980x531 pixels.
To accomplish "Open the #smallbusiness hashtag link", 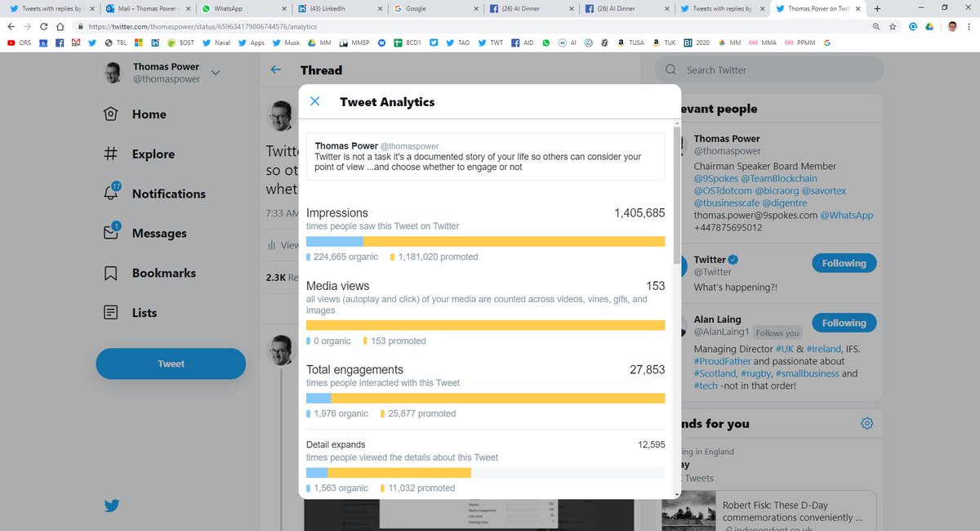I will (807, 373).
